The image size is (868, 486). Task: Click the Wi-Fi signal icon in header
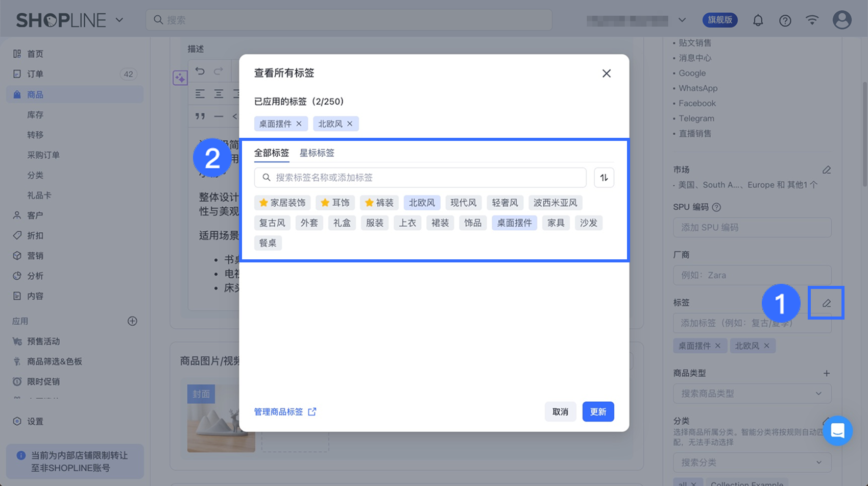click(x=812, y=20)
